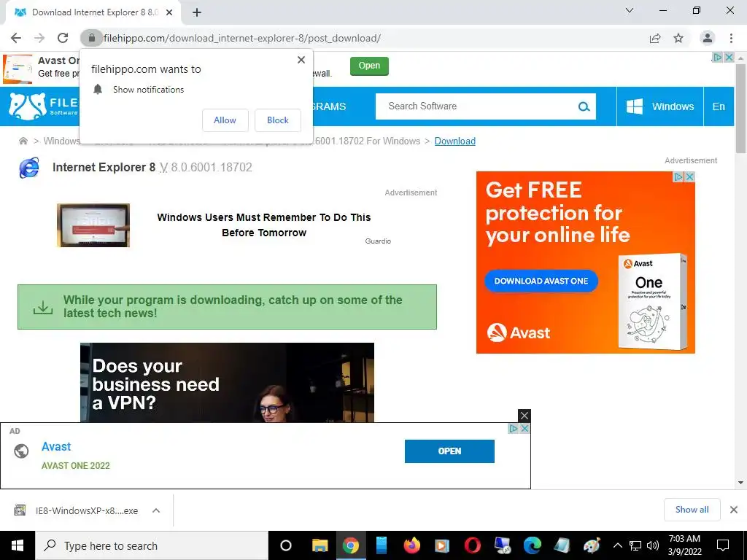Image resolution: width=747 pixels, height=560 pixels.
Task: Click the volume speaker tray icon
Action: [653, 545]
